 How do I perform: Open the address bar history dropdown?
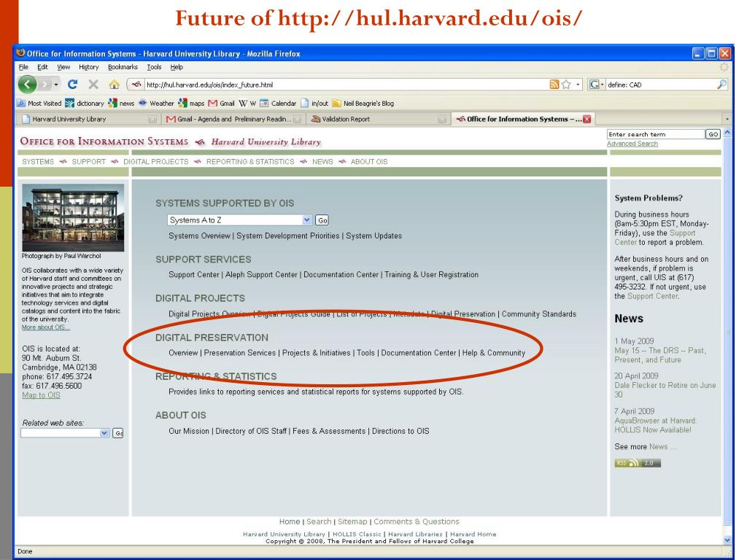tap(578, 85)
